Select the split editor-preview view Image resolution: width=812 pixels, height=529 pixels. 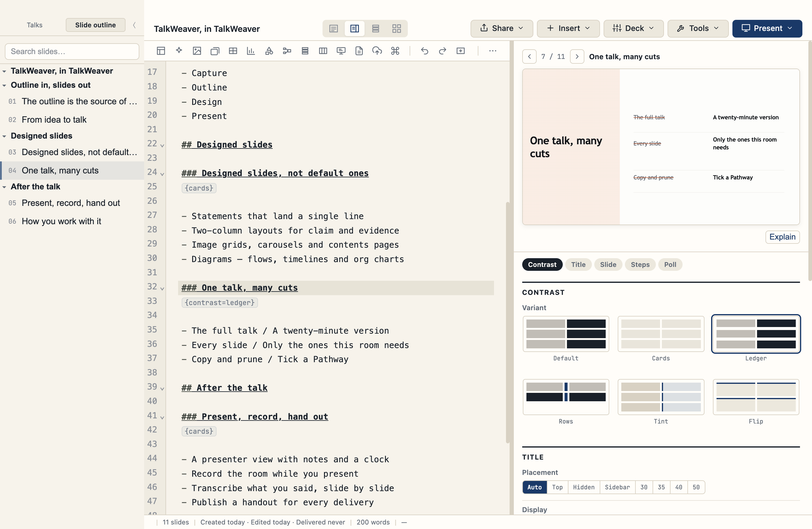click(x=354, y=28)
